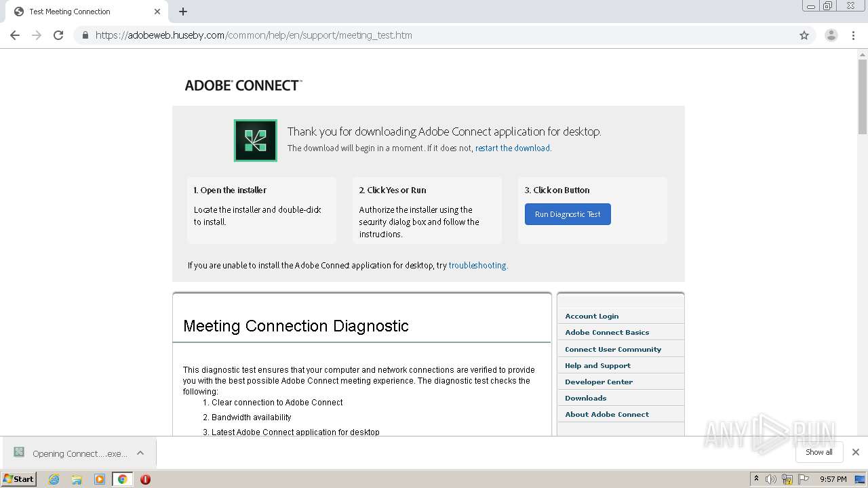Click 'Latest Adobe Connect application for desktop' item
Viewport: 868px width, 488px height.
pos(296,432)
